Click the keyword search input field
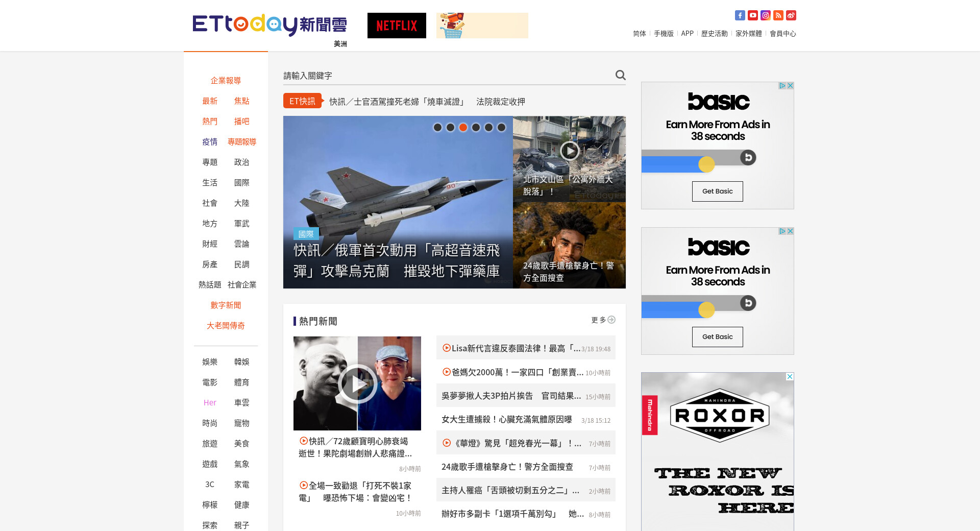 (x=447, y=76)
